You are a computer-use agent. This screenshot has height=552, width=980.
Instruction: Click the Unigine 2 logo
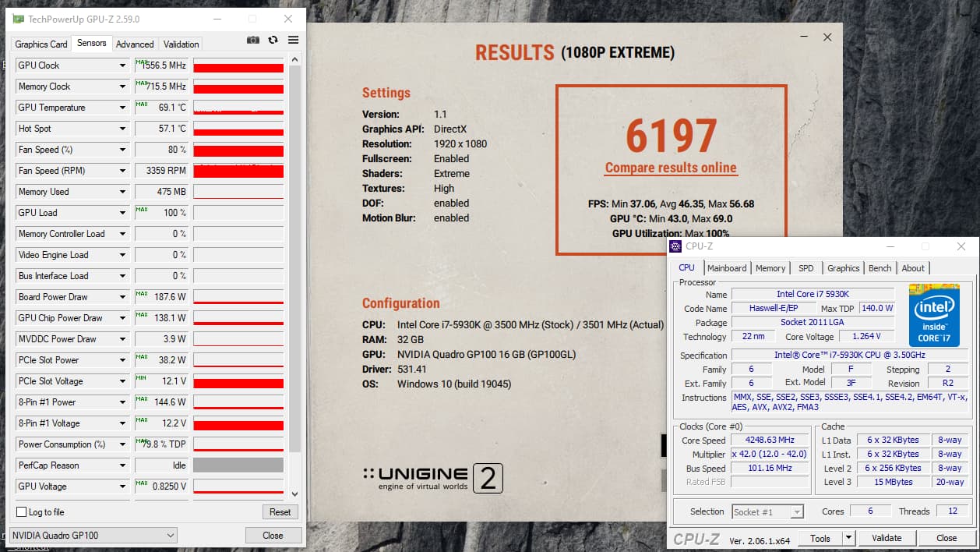tap(433, 479)
